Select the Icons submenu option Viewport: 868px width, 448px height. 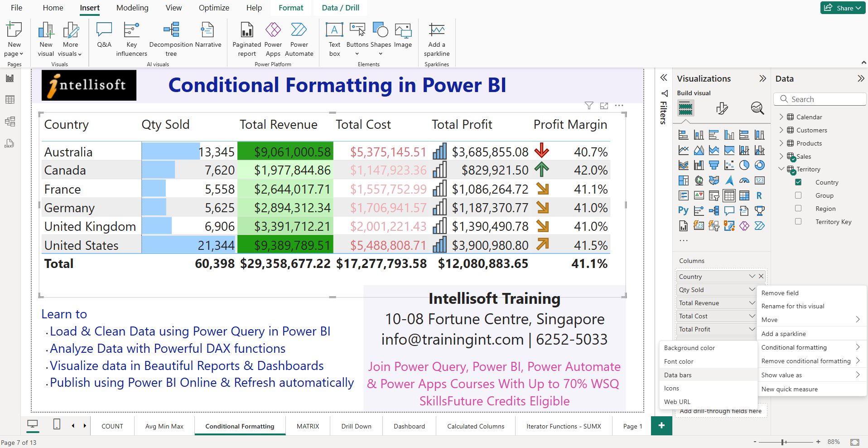(x=709, y=388)
